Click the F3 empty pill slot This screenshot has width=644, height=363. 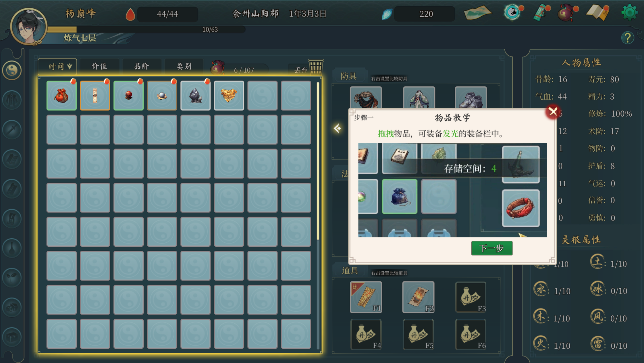point(471,297)
